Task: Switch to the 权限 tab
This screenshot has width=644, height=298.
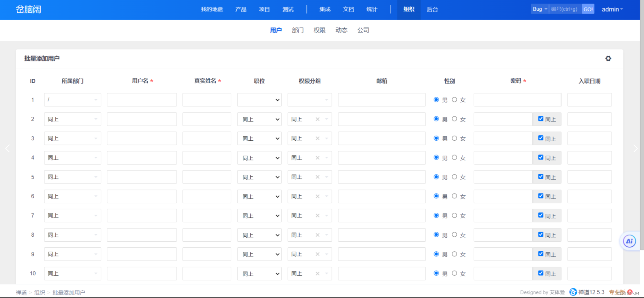Action: (x=319, y=30)
